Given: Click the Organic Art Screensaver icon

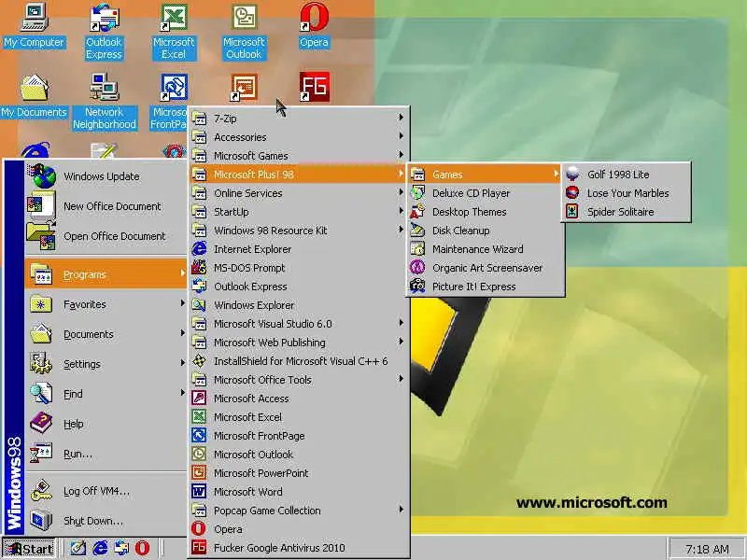Looking at the screenshot, I should (417, 268).
